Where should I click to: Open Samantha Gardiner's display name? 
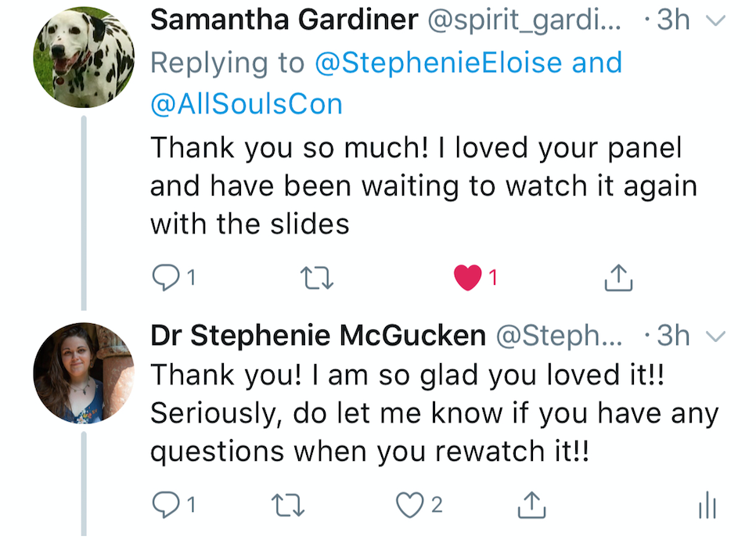(x=283, y=21)
